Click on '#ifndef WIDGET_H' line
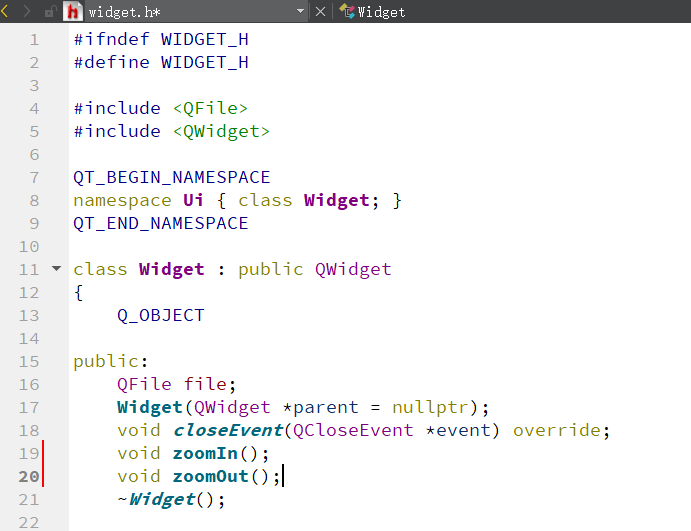Screen dimensions: 691x531 161,39
